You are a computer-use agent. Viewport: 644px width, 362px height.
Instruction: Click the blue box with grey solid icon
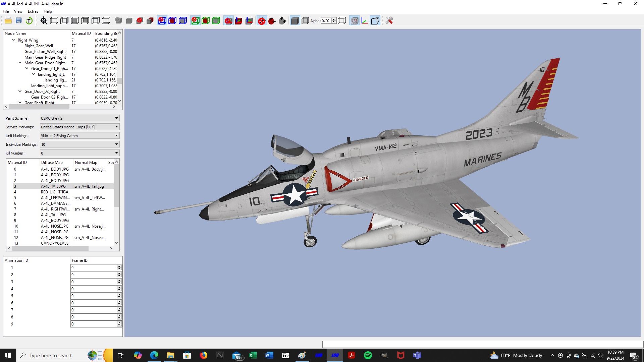[x=183, y=21]
